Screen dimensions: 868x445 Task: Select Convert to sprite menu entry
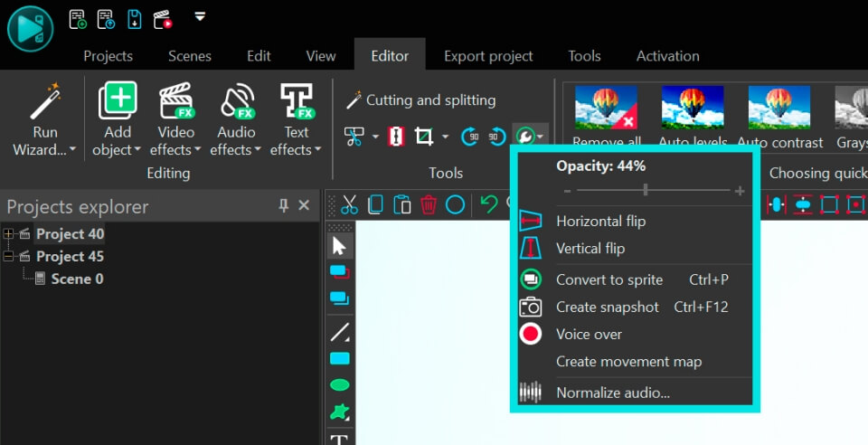pos(635,279)
